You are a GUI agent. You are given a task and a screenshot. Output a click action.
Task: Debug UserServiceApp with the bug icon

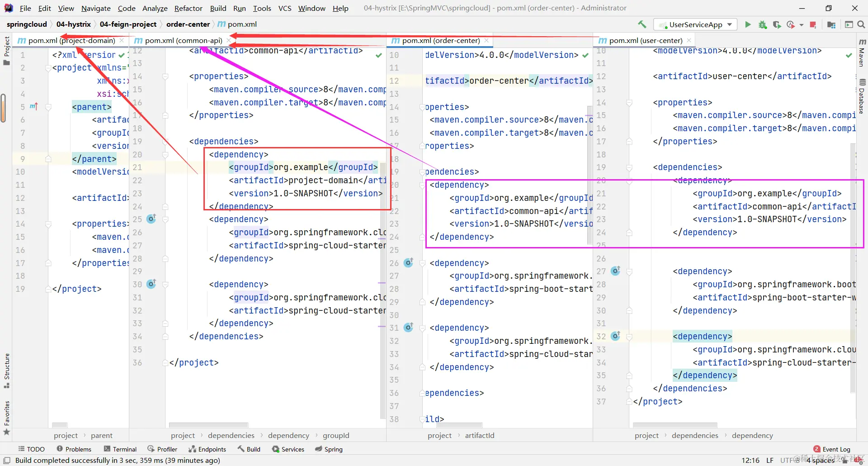pyautogui.click(x=763, y=24)
